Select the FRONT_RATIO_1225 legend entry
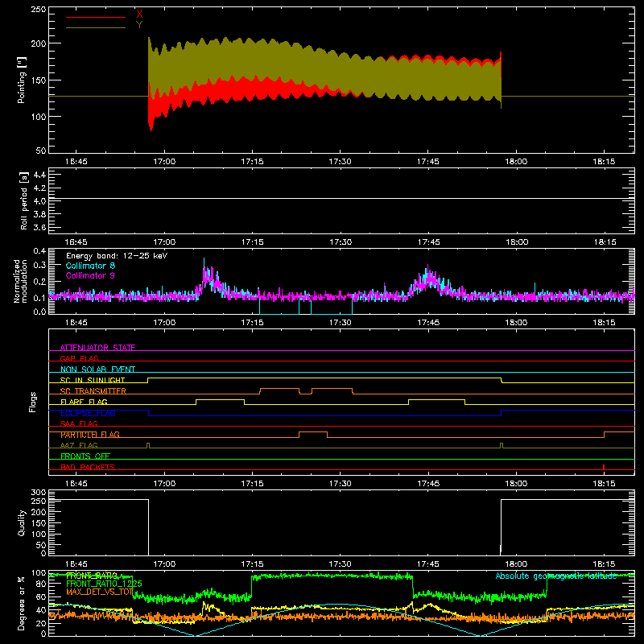The width and height of the screenshot is (644, 644). click(104, 584)
